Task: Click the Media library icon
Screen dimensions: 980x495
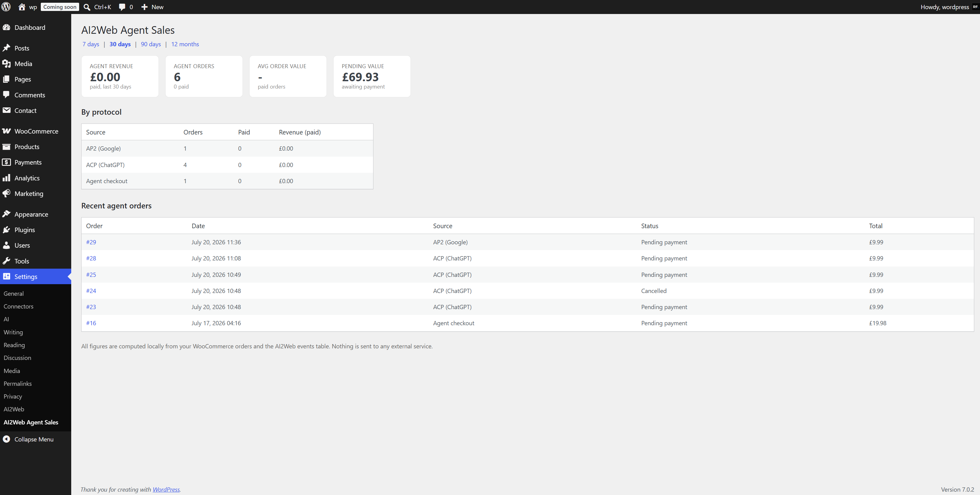Action: [6, 64]
